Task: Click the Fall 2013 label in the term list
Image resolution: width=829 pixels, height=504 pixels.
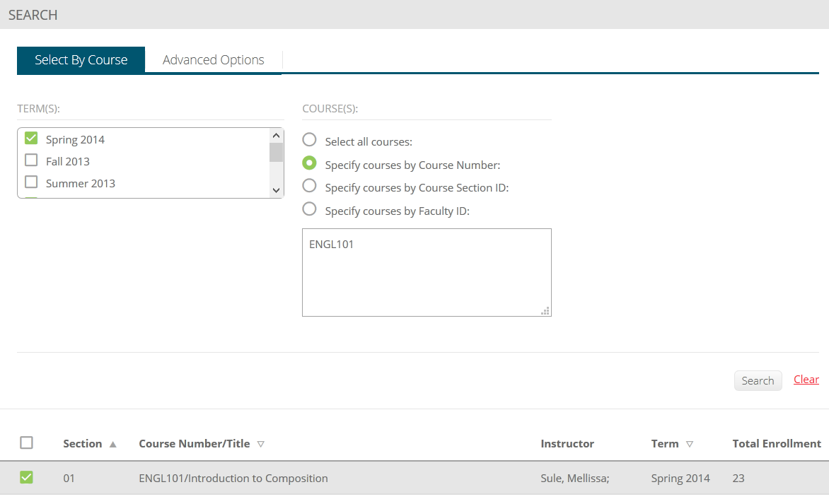Action: pyautogui.click(x=68, y=162)
